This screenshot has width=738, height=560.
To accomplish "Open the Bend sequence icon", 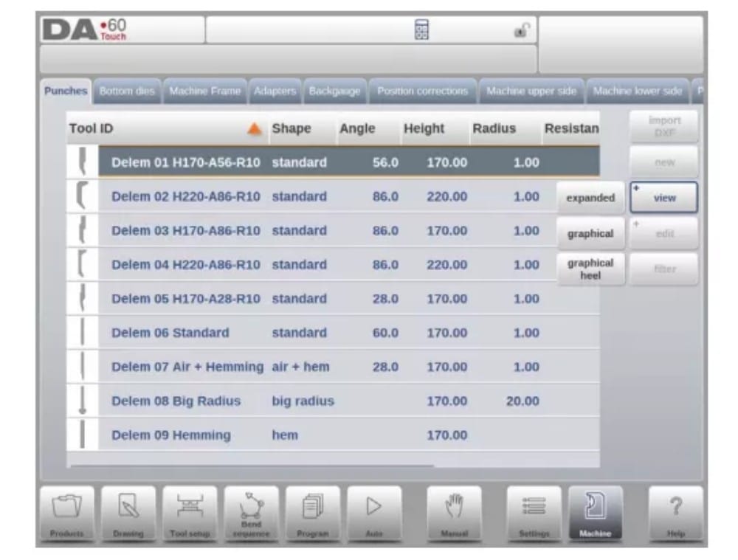I will [252, 514].
